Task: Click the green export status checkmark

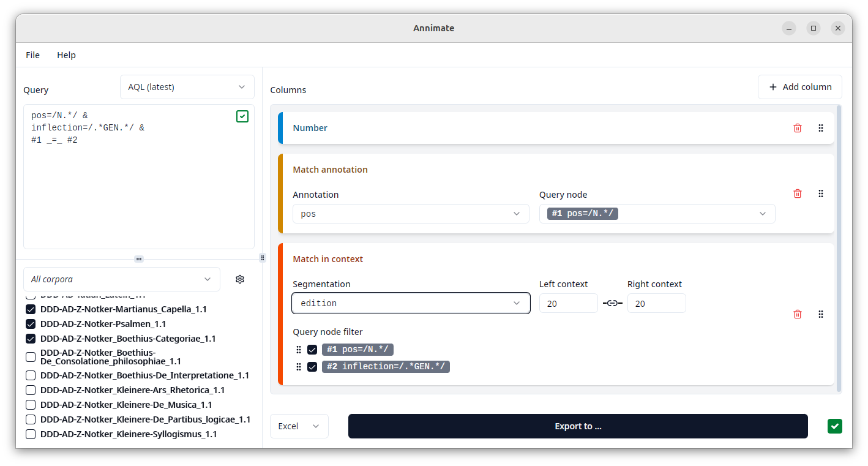Action: coord(834,426)
